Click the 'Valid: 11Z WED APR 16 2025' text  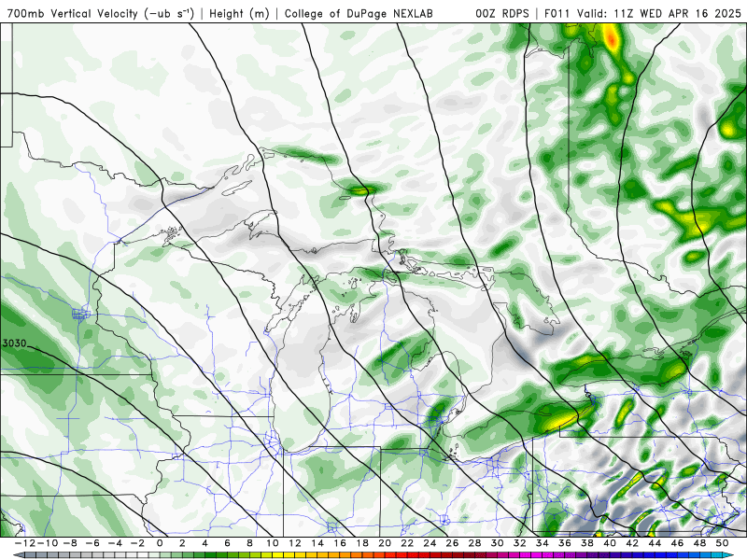tap(659, 14)
